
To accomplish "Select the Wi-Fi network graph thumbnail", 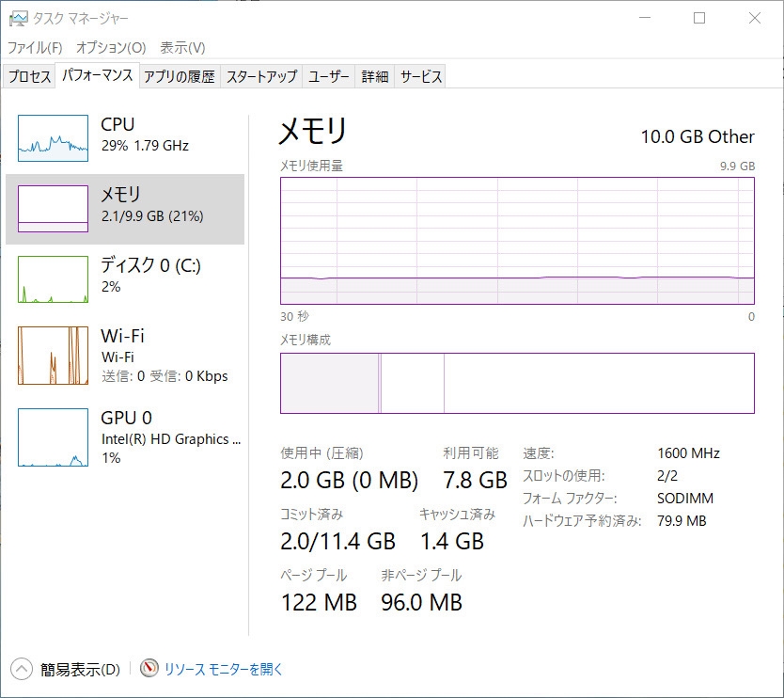I will point(53,356).
